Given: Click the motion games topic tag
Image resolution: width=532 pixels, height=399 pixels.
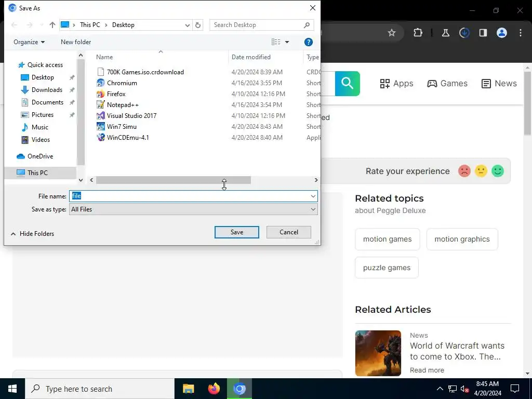Looking at the screenshot, I should click(x=388, y=239).
